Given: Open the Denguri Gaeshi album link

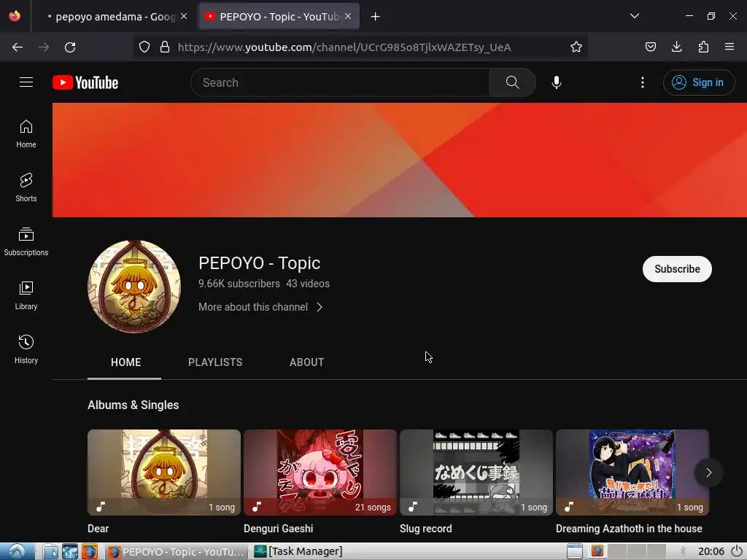Looking at the screenshot, I should tap(278, 529).
